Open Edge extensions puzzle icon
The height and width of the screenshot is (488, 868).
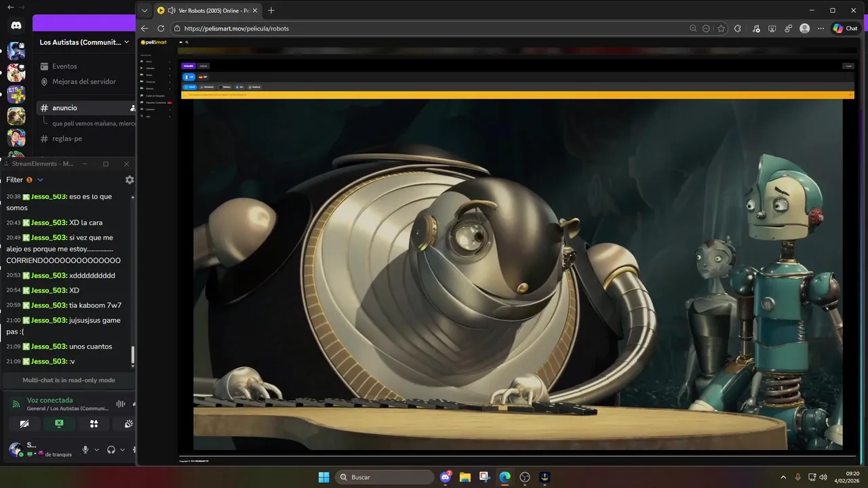coord(738,28)
